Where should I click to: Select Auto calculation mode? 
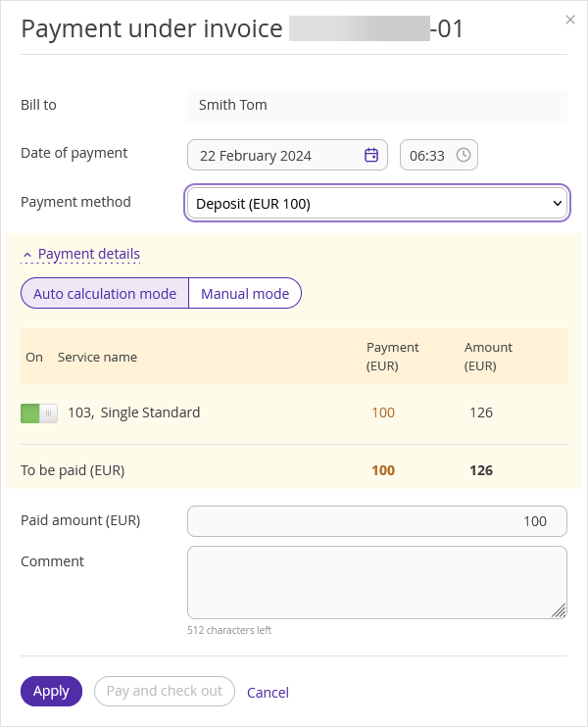(x=105, y=294)
